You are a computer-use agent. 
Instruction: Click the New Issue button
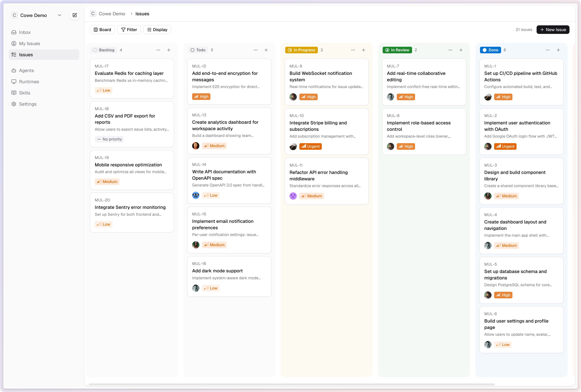pyautogui.click(x=553, y=29)
